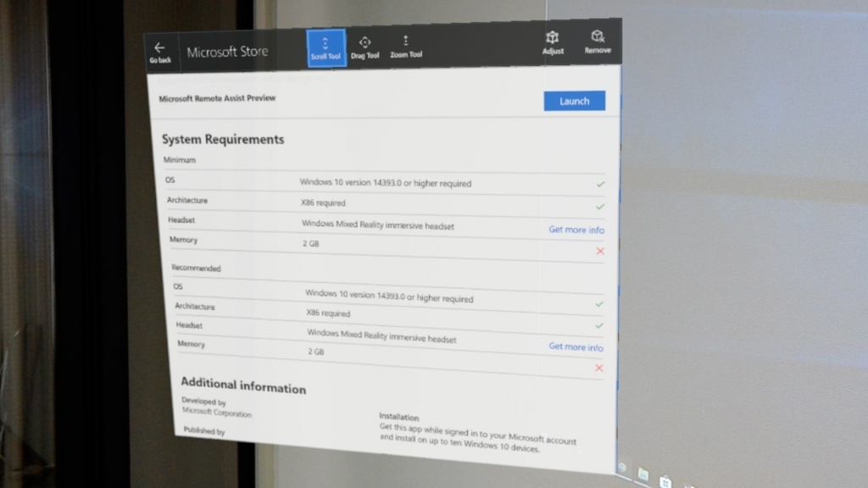Click the green check for Recommended Architecture

(599, 326)
